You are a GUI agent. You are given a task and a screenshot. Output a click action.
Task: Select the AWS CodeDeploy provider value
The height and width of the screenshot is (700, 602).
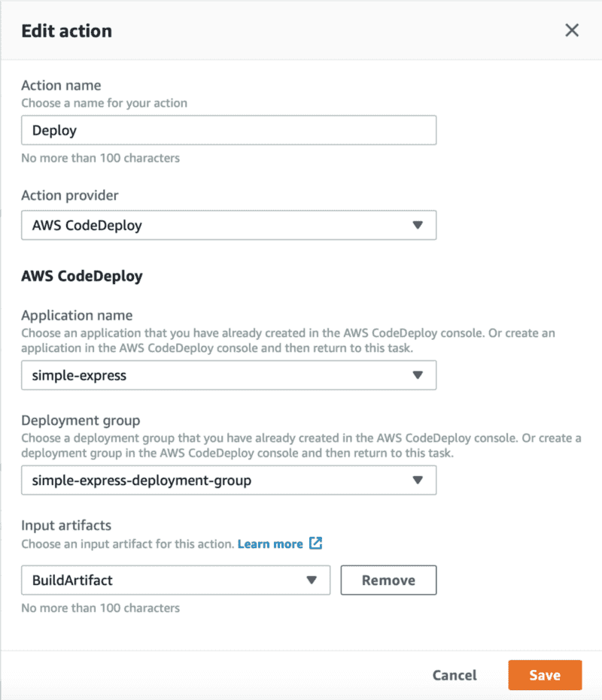click(87, 225)
